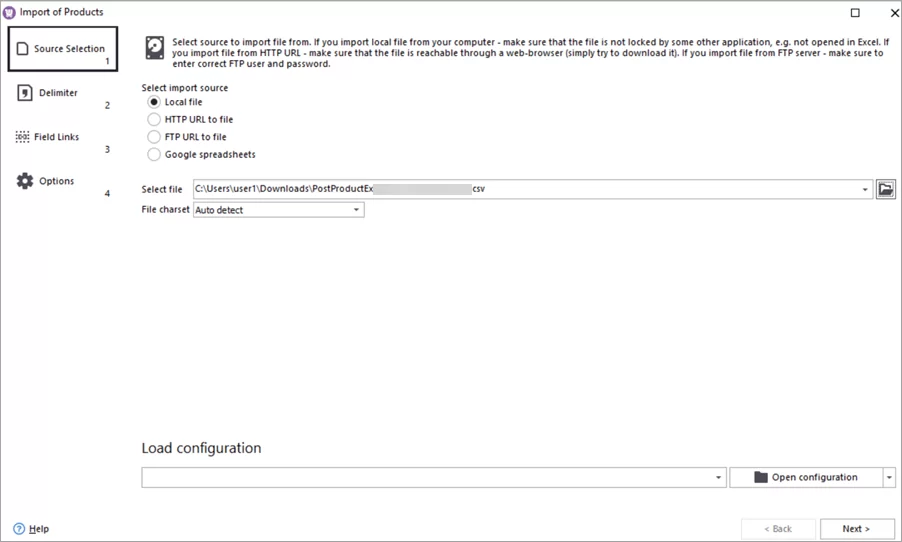Click the Delimiter step icon
902x542 pixels.
point(24,93)
